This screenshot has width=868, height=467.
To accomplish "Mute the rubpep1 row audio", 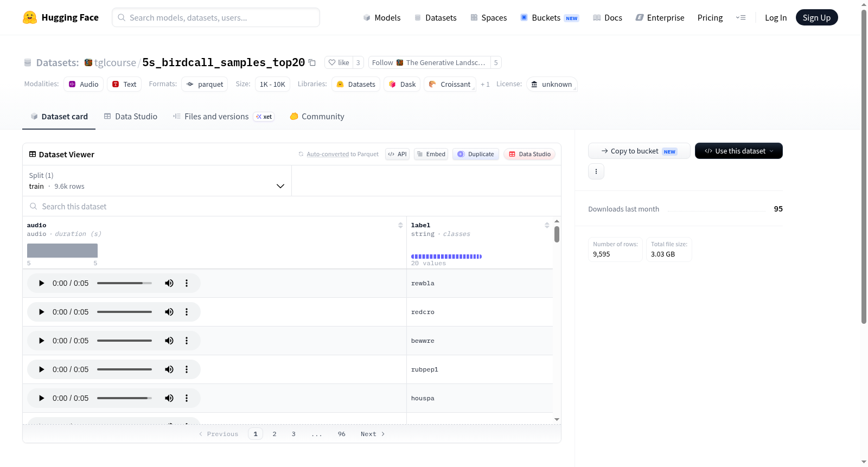I will tap(169, 369).
